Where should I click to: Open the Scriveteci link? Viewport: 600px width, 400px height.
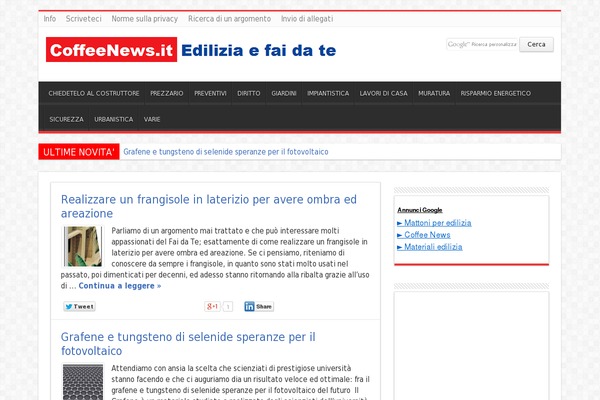tap(83, 19)
